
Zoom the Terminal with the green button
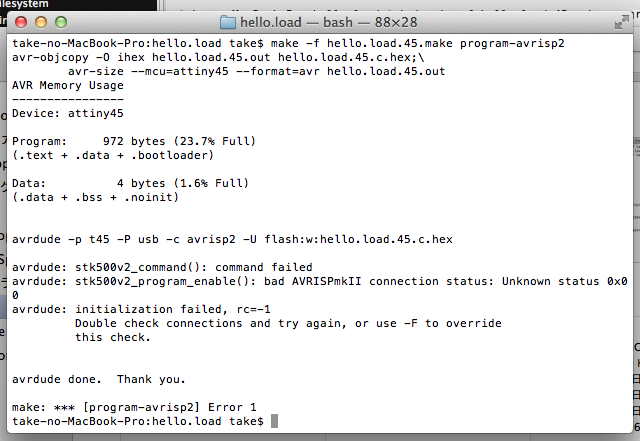pyautogui.click(x=61, y=22)
